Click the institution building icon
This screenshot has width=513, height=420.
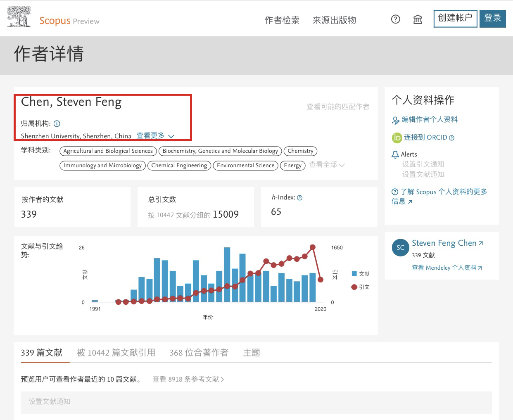pyautogui.click(x=418, y=19)
